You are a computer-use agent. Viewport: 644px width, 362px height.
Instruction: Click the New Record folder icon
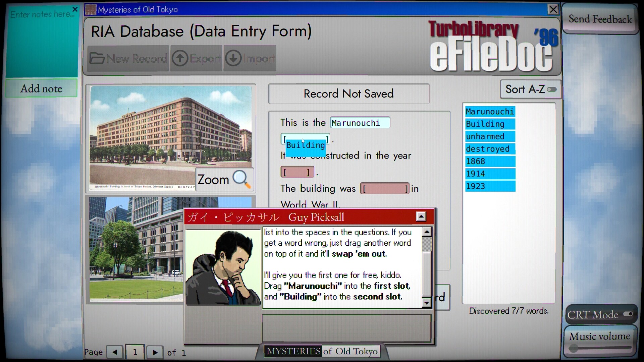97,58
